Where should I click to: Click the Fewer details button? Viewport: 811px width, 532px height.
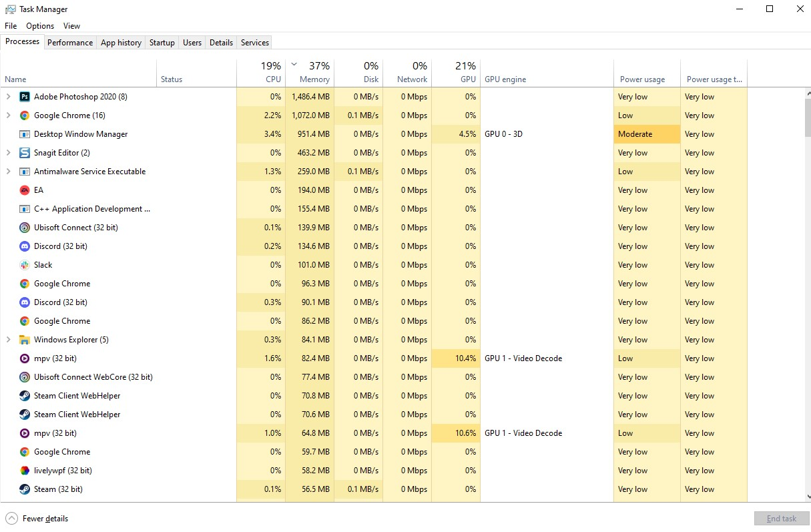click(x=37, y=519)
